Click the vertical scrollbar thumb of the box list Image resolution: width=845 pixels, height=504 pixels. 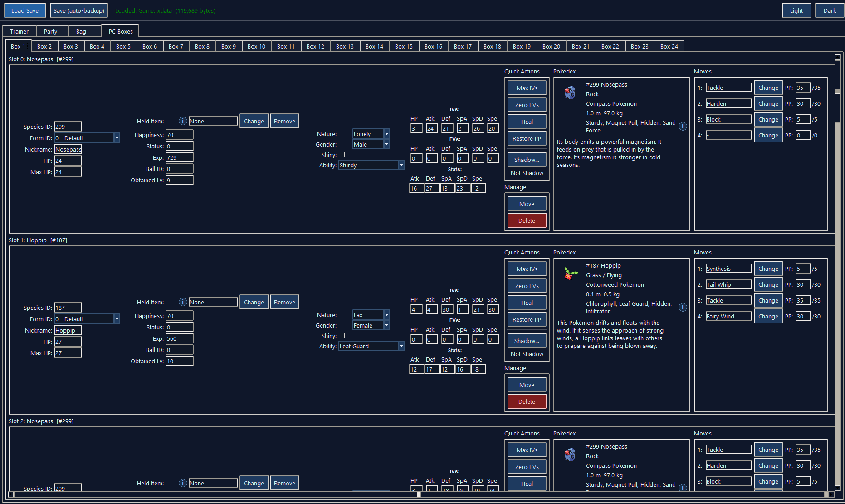(838, 91)
